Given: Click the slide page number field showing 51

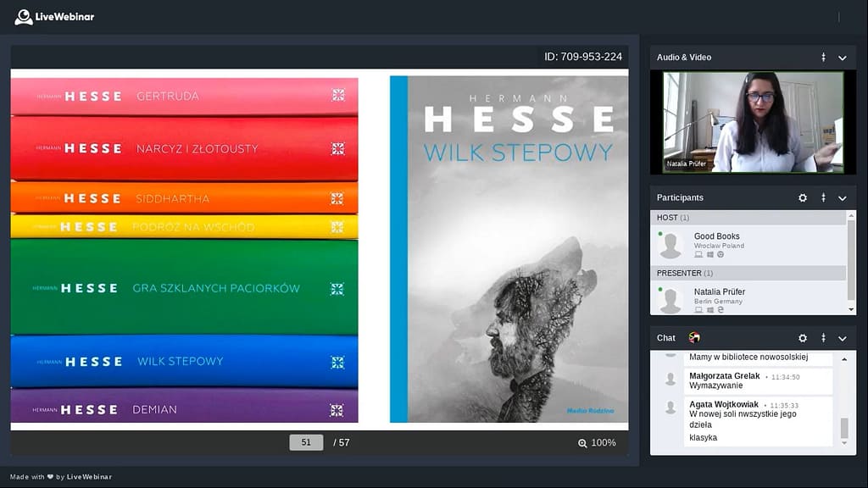Looking at the screenshot, I should pos(306,442).
